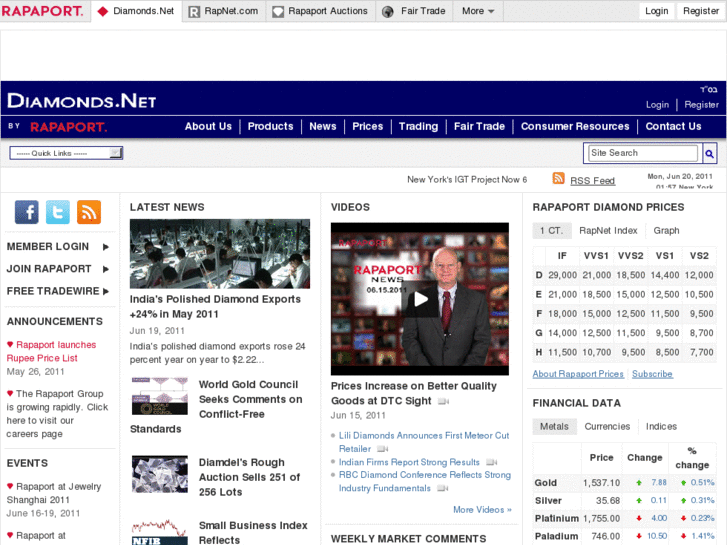Click the Site Search input field

point(643,153)
